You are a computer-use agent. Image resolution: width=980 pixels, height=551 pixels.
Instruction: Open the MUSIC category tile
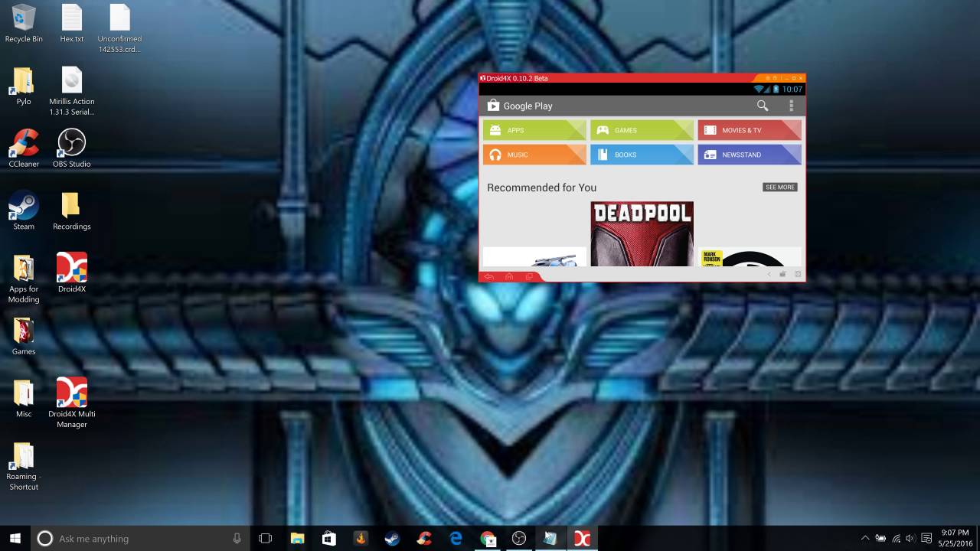click(534, 155)
